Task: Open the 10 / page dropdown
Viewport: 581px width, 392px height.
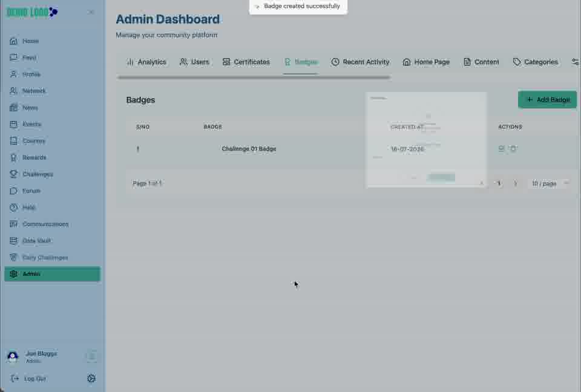Action: pyautogui.click(x=550, y=183)
